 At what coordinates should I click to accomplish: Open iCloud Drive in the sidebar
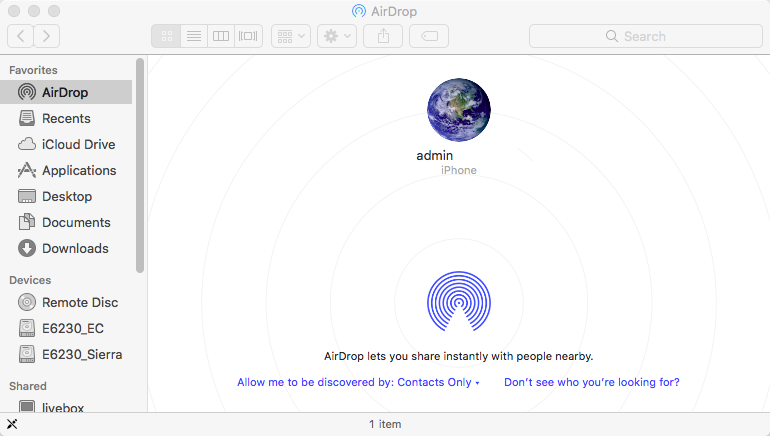pyautogui.click(x=78, y=144)
